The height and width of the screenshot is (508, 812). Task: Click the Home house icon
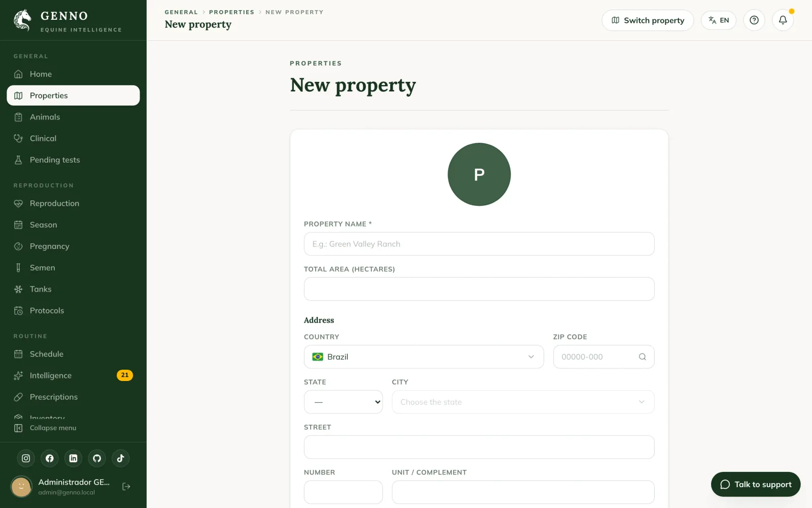18,74
